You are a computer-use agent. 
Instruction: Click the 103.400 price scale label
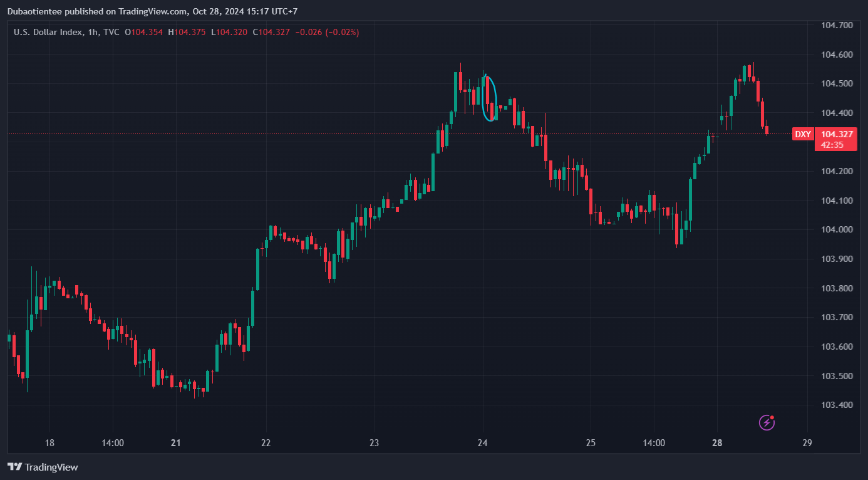(837, 405)
